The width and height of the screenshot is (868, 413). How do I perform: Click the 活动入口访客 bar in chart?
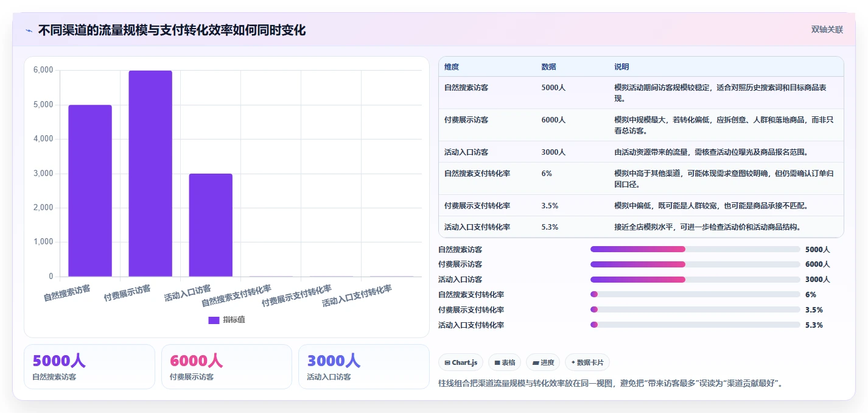coord(211,225)
